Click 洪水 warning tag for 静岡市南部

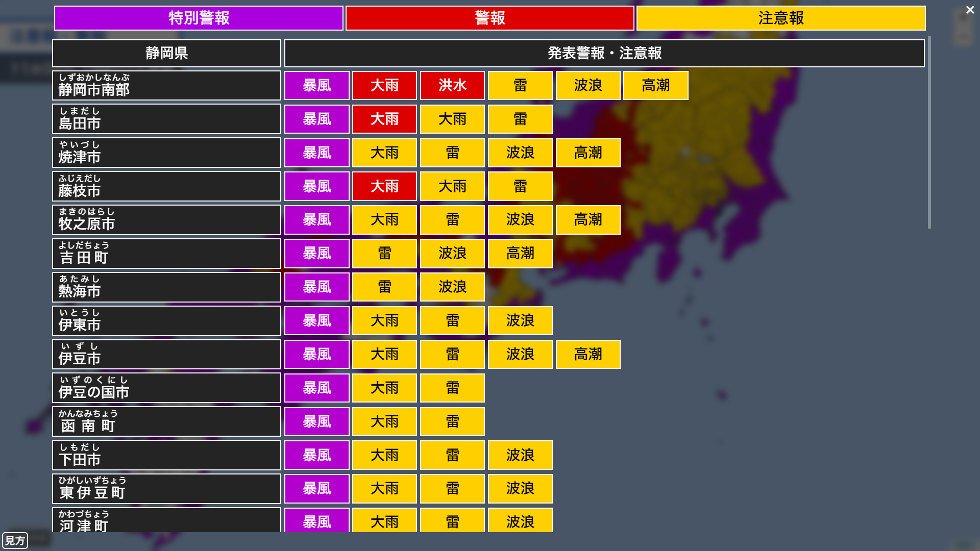(452, 85)
